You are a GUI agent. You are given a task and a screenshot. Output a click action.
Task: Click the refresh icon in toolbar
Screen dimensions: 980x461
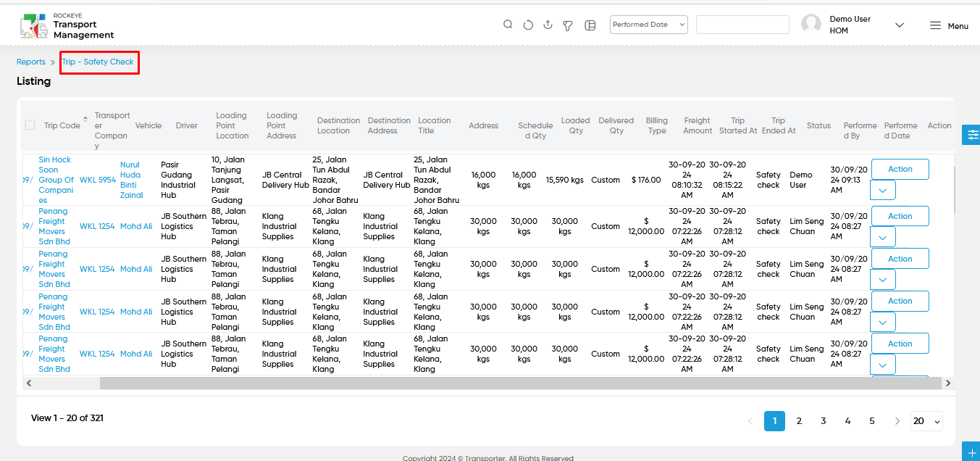528,25
